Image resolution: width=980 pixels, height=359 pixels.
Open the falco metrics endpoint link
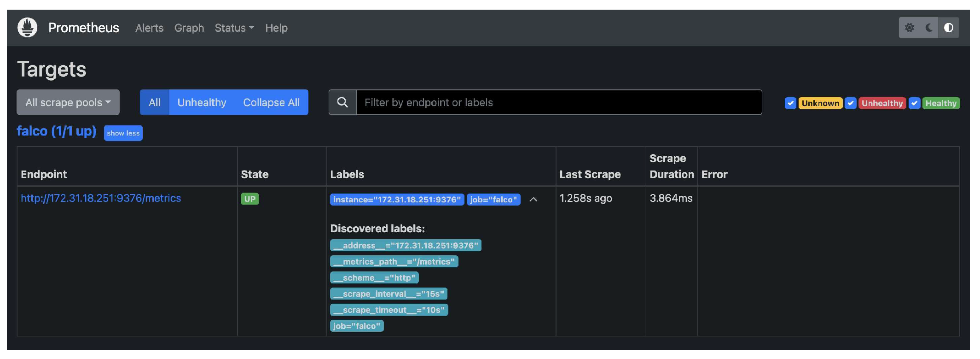tap(101, 198)
